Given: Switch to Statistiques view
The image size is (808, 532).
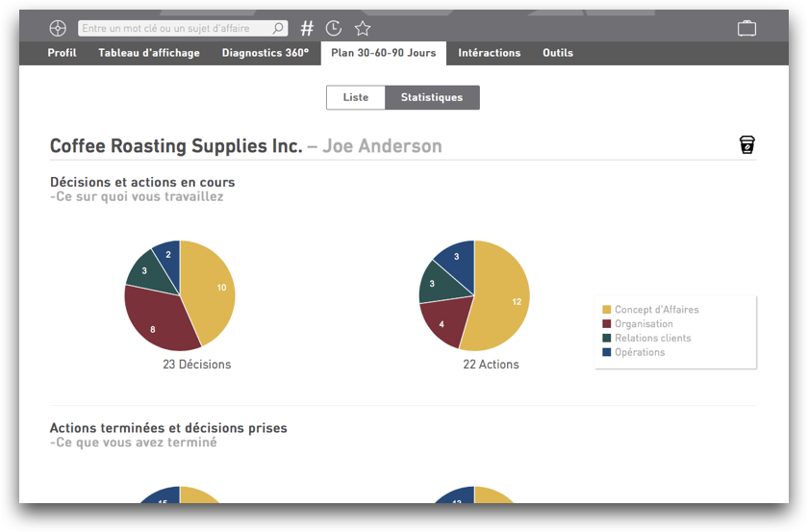Looking at the screenshot, I should click(432, 97).
